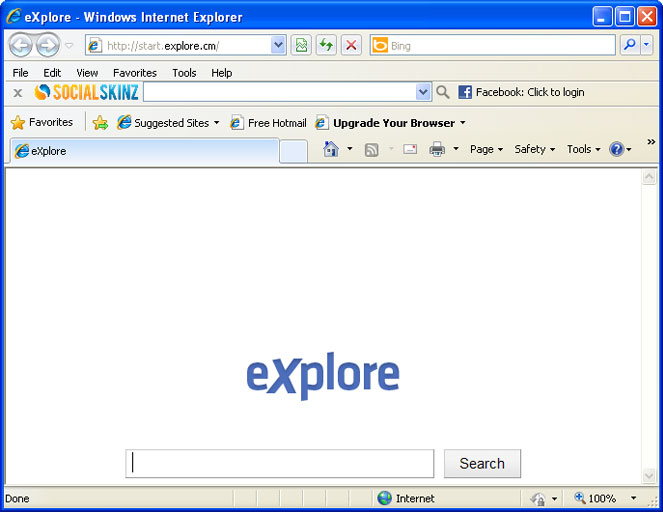663x512 pixels.
Task: Click the Suggested Sites IE icon
Action: pos(124,122)
